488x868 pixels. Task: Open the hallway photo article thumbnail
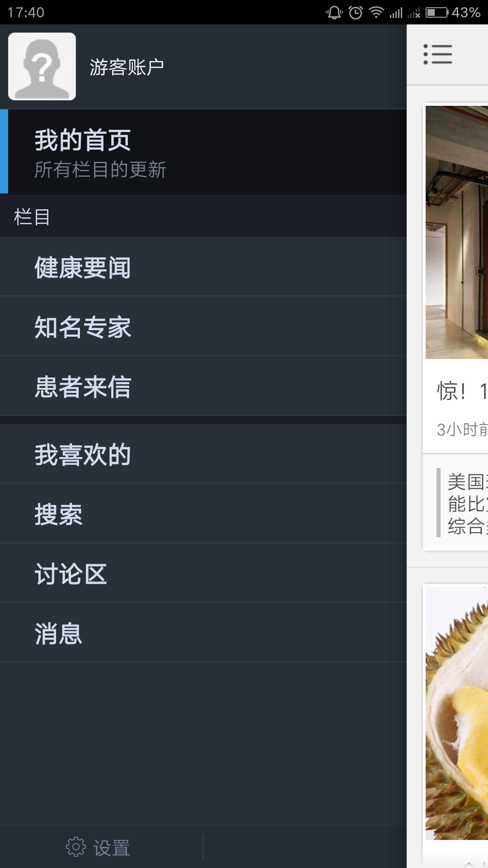coord(457,232)
